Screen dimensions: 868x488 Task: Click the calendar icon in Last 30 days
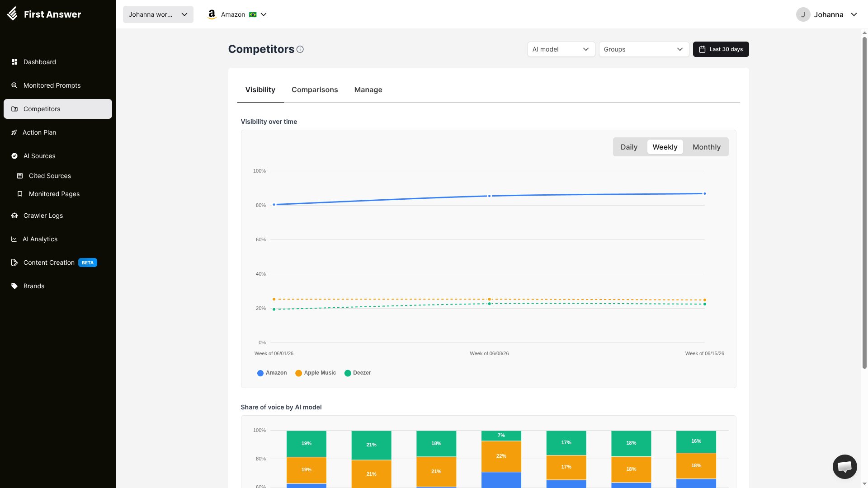click(x=702, y=49)
